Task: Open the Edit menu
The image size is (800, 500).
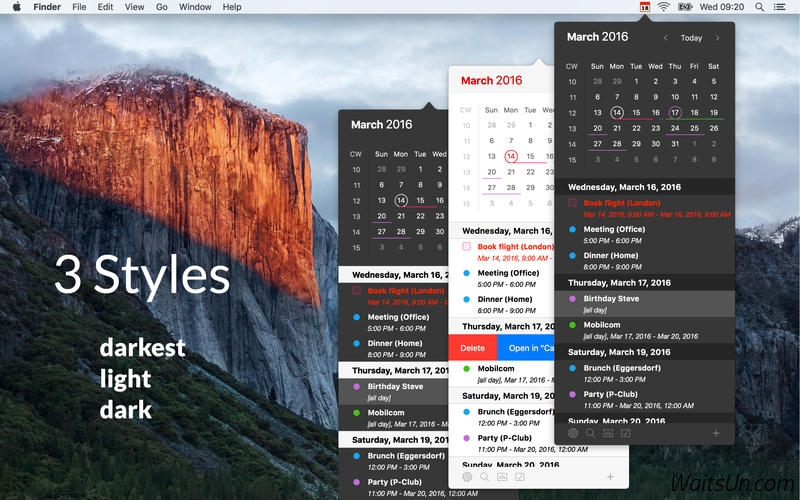Action: click(106, 7)
